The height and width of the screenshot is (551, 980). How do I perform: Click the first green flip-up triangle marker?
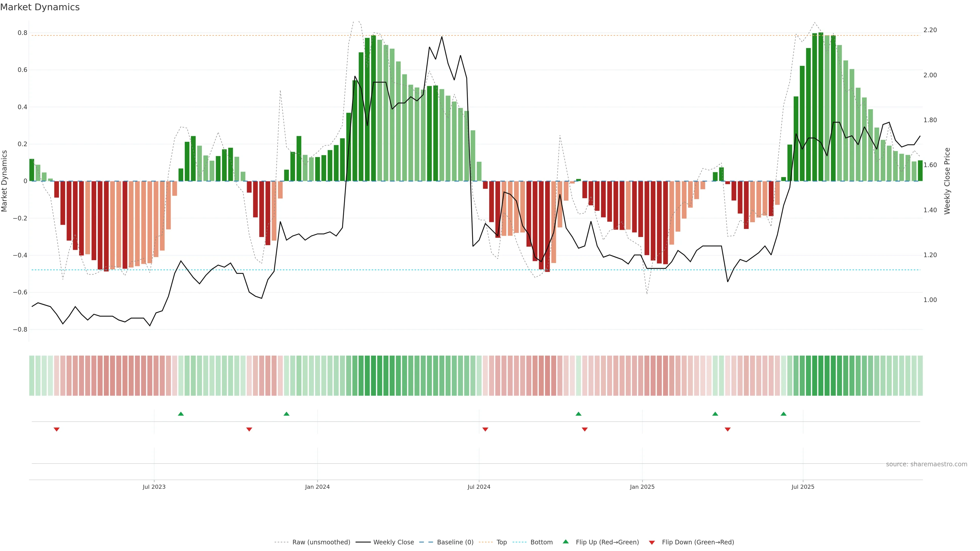click(x=181, y=414)
